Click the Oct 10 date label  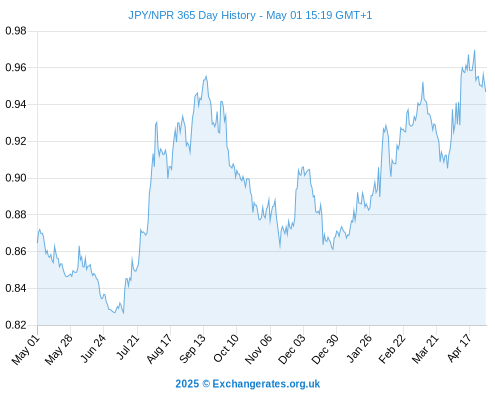[x=226, y=349]
